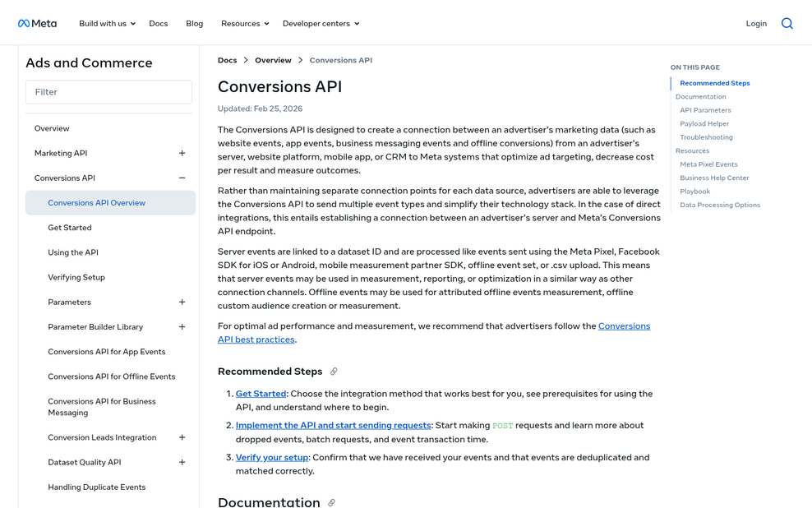Click the Conversions API breadcrumb text
Image resolution: width=812 pixels, height=508 pixels.
(x=341, y=60)
